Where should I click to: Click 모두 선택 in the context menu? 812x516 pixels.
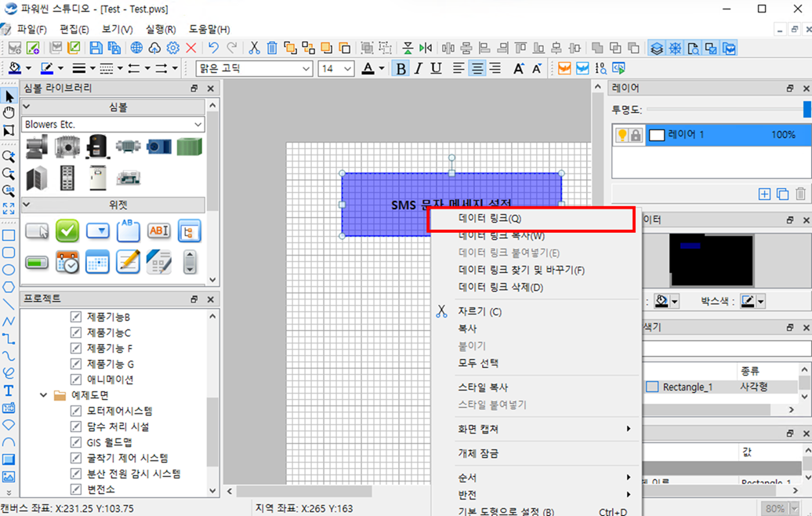coord(478,363)
